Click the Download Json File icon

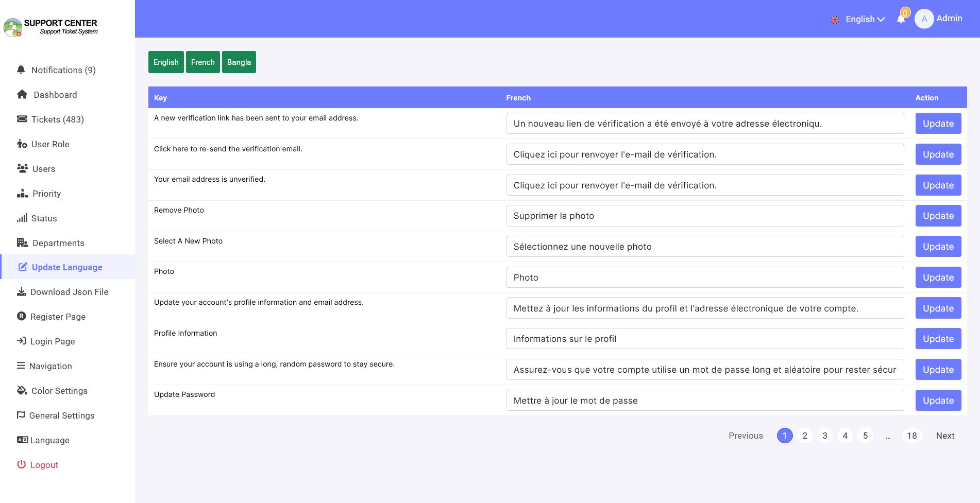[x=21, y=292]
